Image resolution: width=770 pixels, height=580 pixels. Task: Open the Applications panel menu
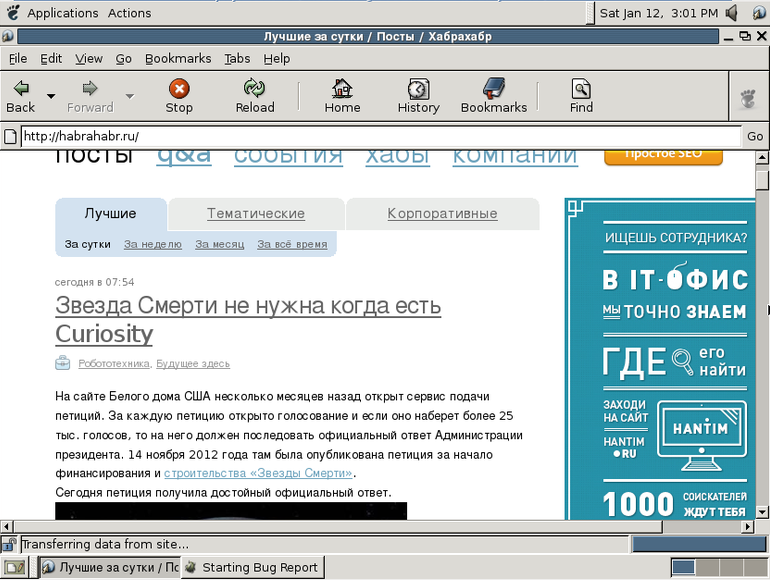pyautogui.click(x=62, y=13)
